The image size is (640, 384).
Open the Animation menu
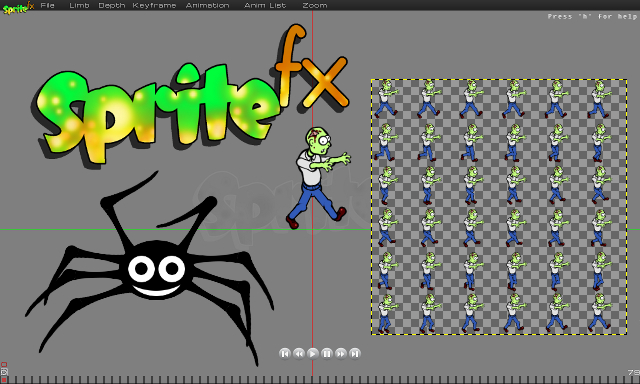pos(207,5)
